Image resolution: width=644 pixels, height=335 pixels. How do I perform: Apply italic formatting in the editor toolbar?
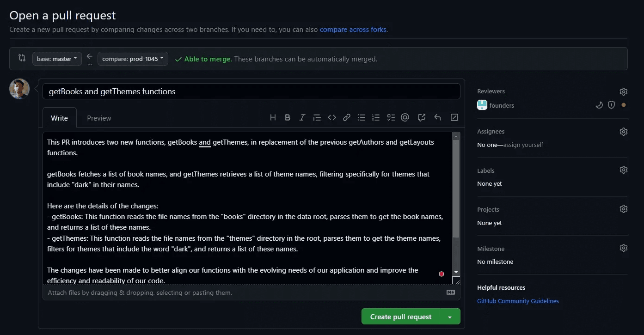302,118
